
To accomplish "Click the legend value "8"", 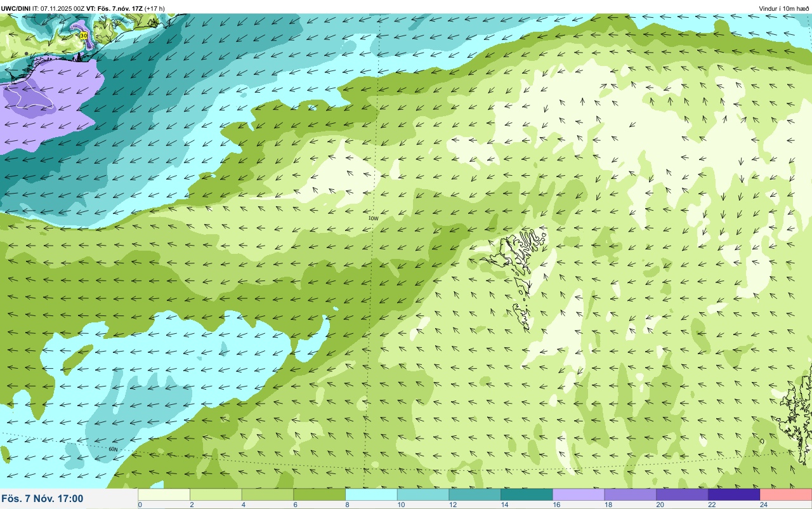I will click(x=346, y=505).
